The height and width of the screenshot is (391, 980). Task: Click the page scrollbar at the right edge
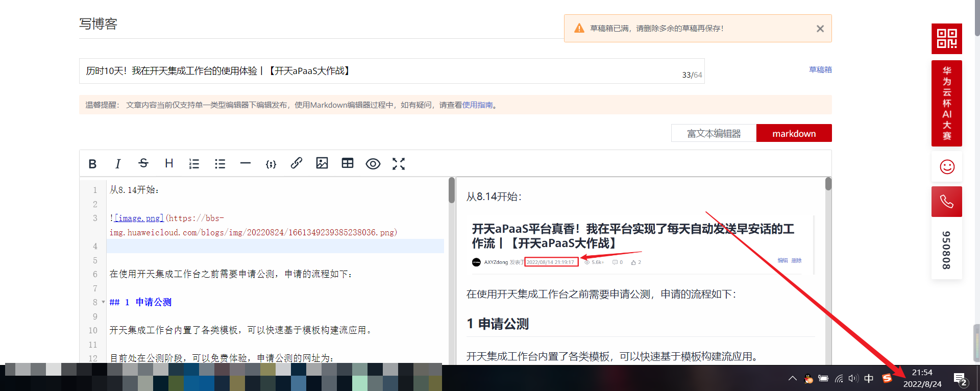tap(977, 18)
